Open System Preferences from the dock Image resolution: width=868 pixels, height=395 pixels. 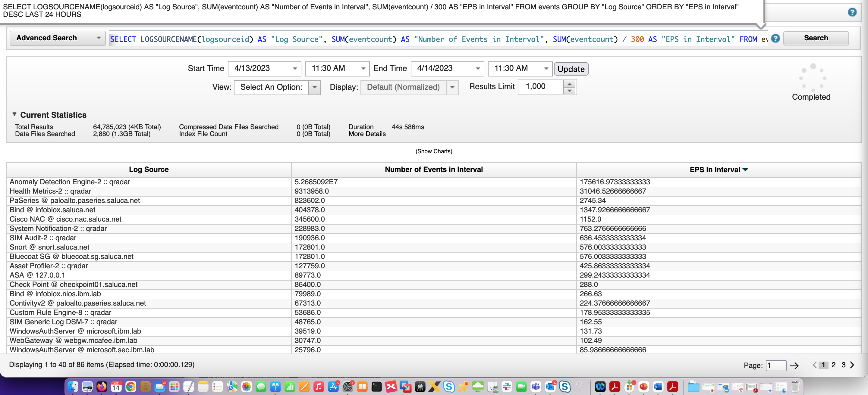click(348, 386)
